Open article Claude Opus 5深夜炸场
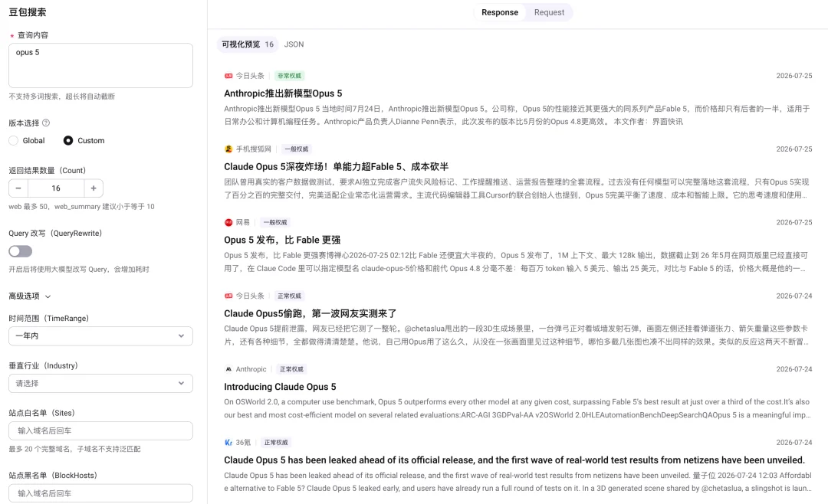The width and height of the screenshot is (828, 504). [336, 167]
